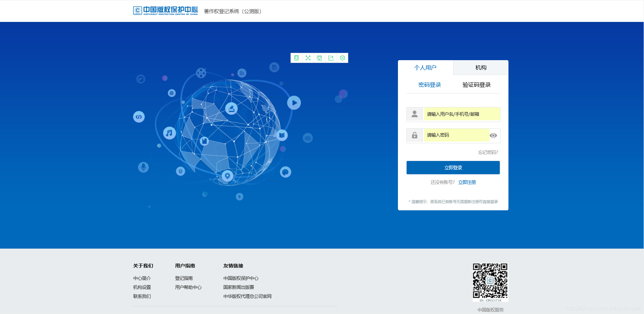Open the 联系我们 footer link
This screenshot has height=314, width=644.
pyautogui.click(x=142, y=296)
